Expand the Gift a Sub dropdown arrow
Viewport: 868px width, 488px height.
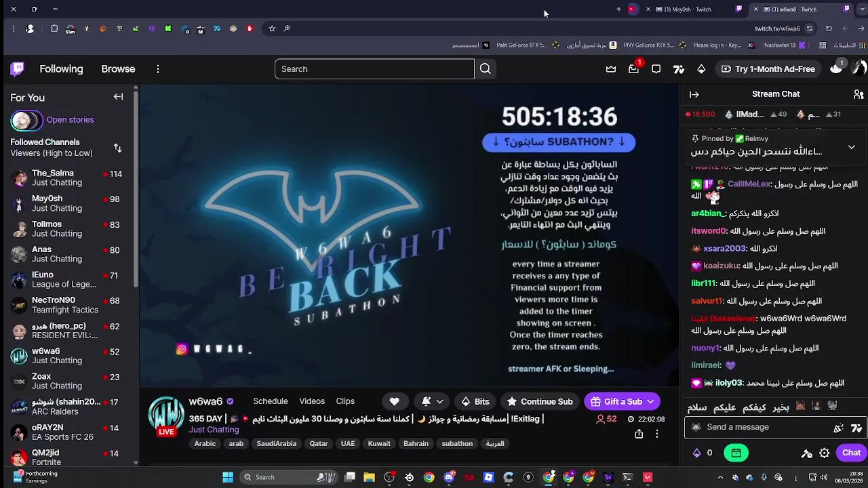650,401
